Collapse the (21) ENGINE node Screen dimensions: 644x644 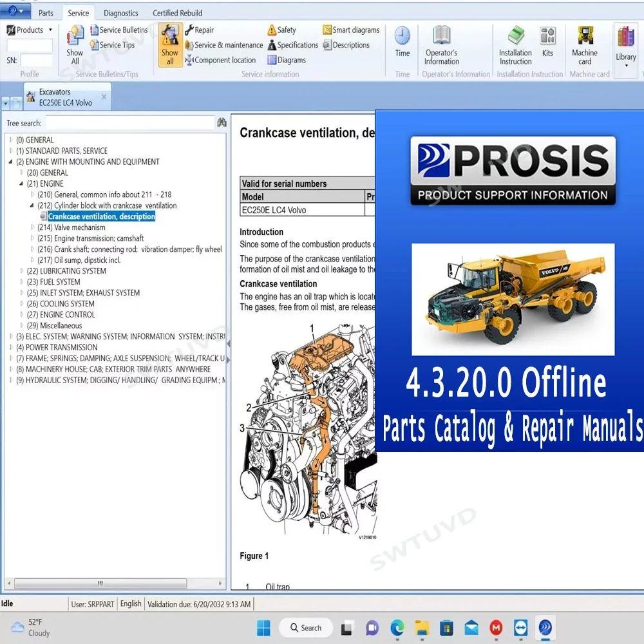(21, 184)
